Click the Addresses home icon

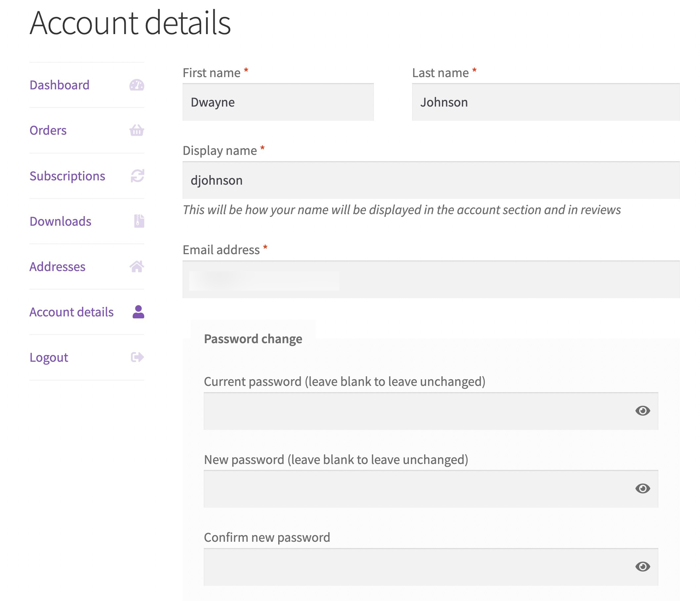[137, 267]
